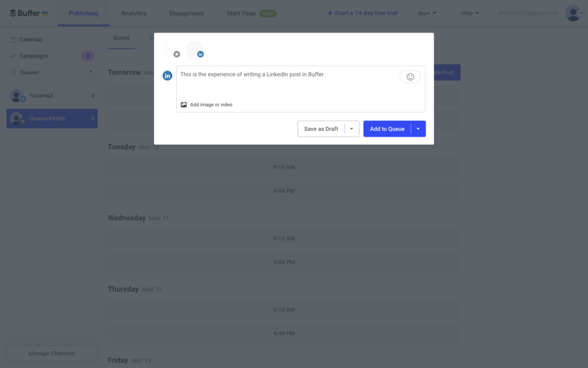588x368 pixels.
Task: Open the Help dropdown menu
Action: (470, 13)
